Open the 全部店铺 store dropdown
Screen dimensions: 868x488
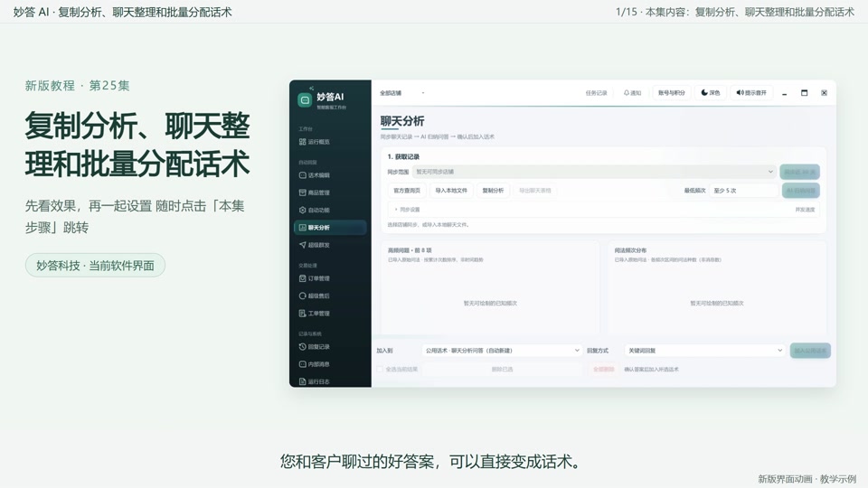click(401, 93)
